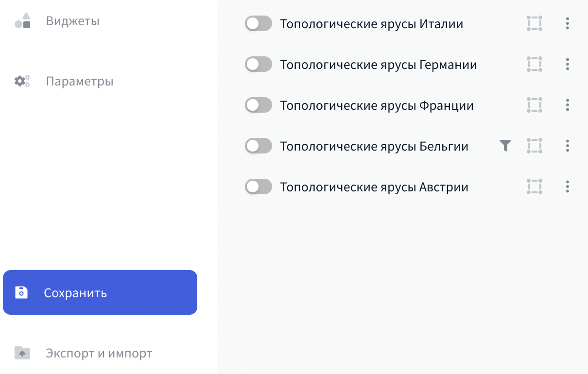Zoom to extent of Италии layer
The image size is (588, 374).
(x=535, y=23)
